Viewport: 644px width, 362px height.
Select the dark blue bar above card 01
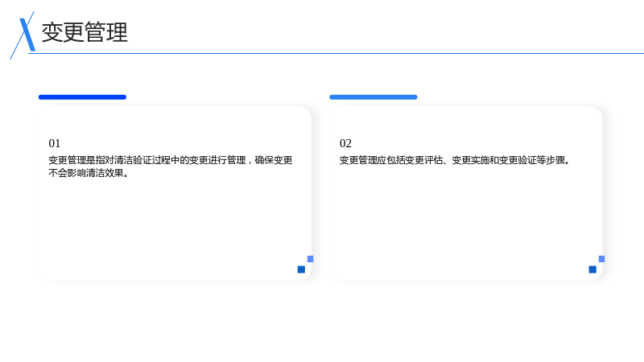click(82, 97)
